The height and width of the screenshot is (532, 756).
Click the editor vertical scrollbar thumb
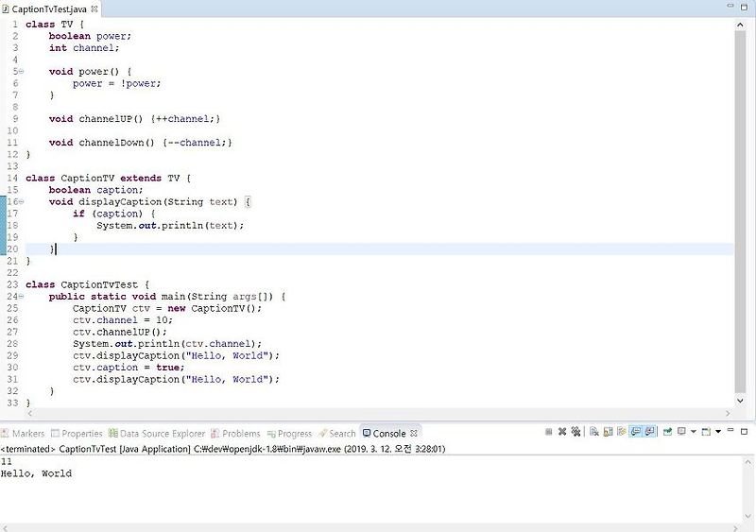pos(740,213)
